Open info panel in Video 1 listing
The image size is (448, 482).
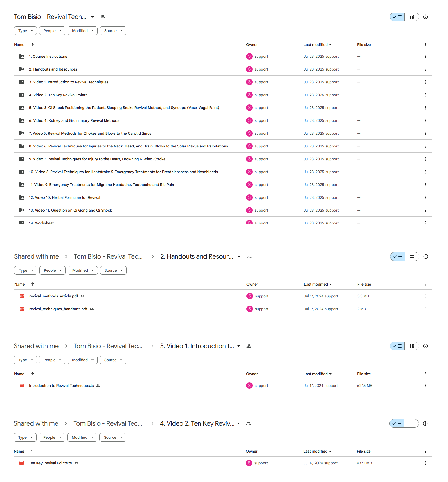[x=426, y=346]
